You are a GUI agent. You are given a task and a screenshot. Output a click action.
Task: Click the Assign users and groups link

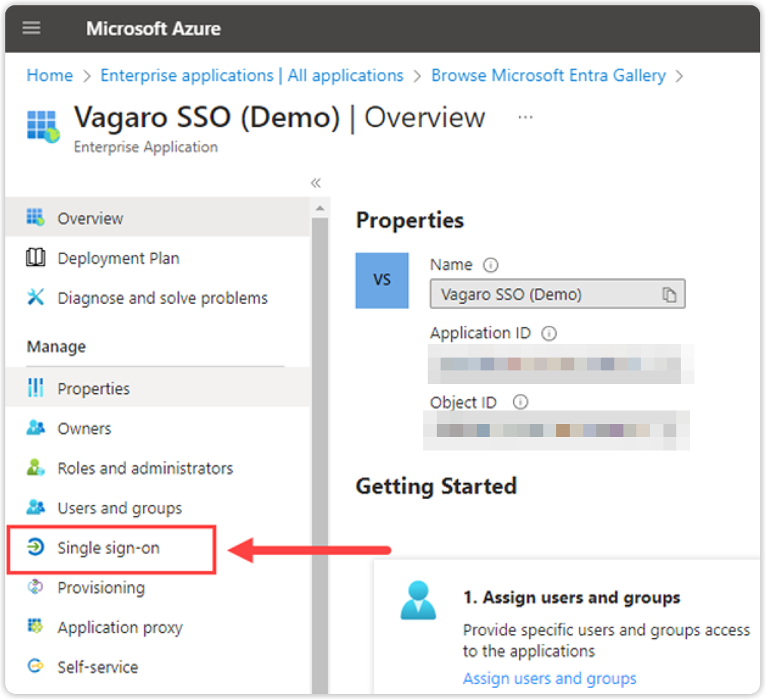(x=549, y=679)
